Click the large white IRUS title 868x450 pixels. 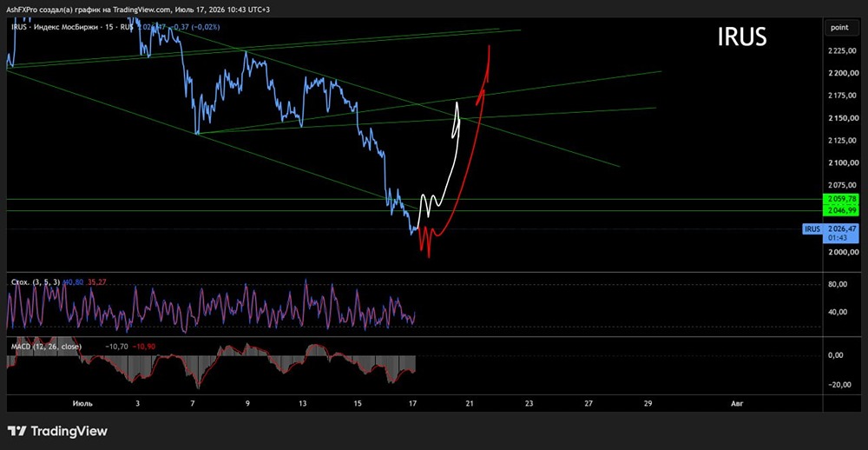[x=742, y=37]
